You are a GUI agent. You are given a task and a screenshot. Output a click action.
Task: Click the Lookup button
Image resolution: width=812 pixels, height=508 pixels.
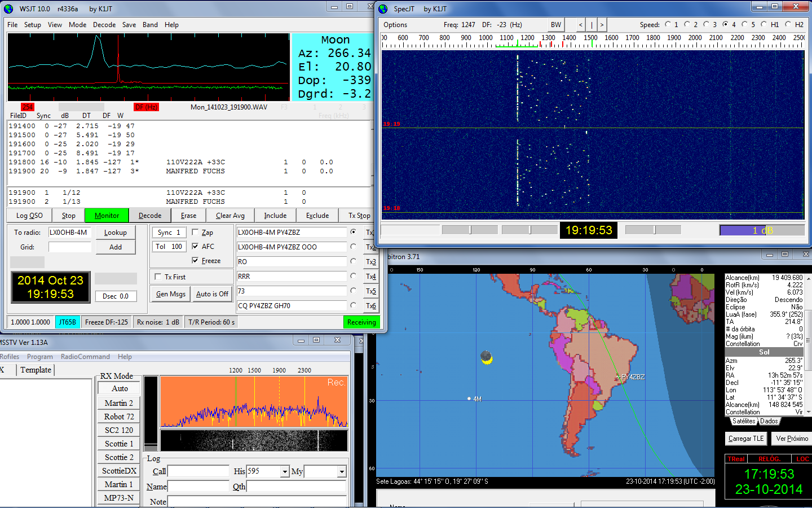pyautogui.click(x=116, y=233)
